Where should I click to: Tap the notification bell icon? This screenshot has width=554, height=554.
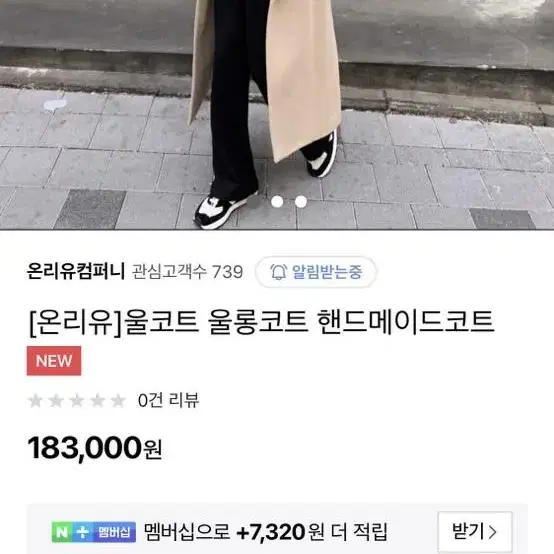pyautogui.click(x=278, y=272)
